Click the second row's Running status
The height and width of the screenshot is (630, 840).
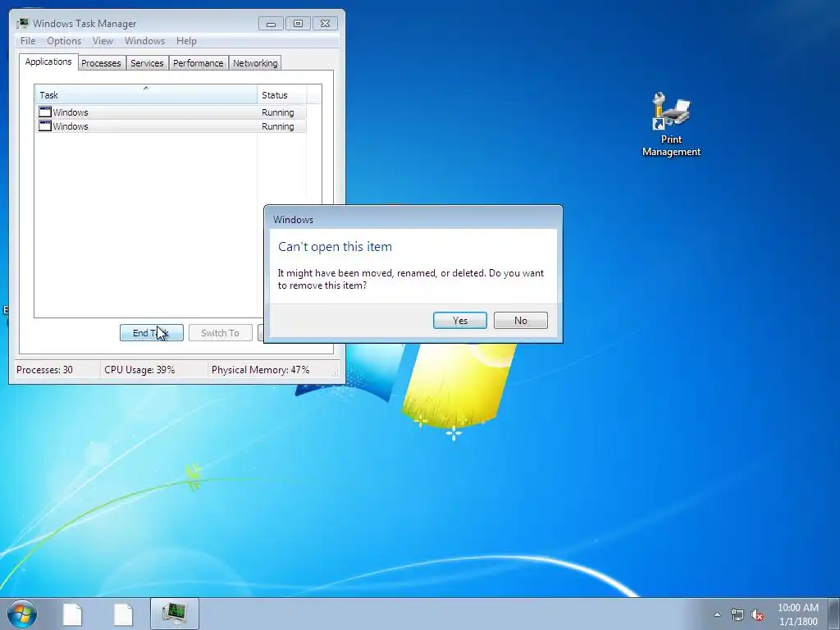[278, 126]
